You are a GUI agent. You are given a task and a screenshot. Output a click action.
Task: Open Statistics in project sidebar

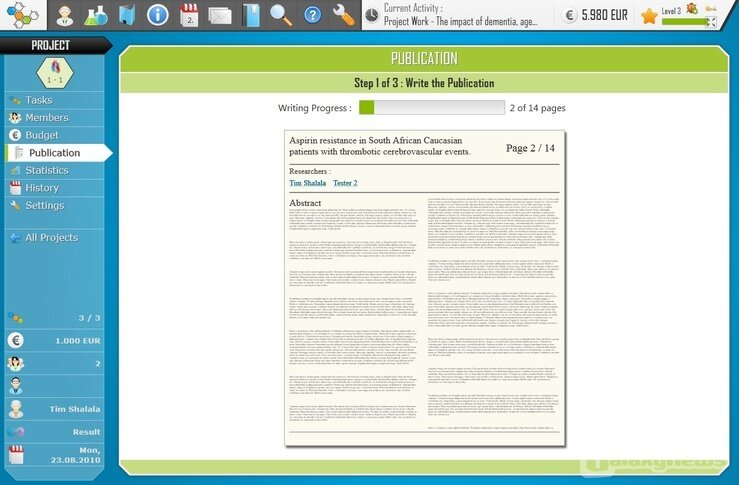click(x=55, y=170)
